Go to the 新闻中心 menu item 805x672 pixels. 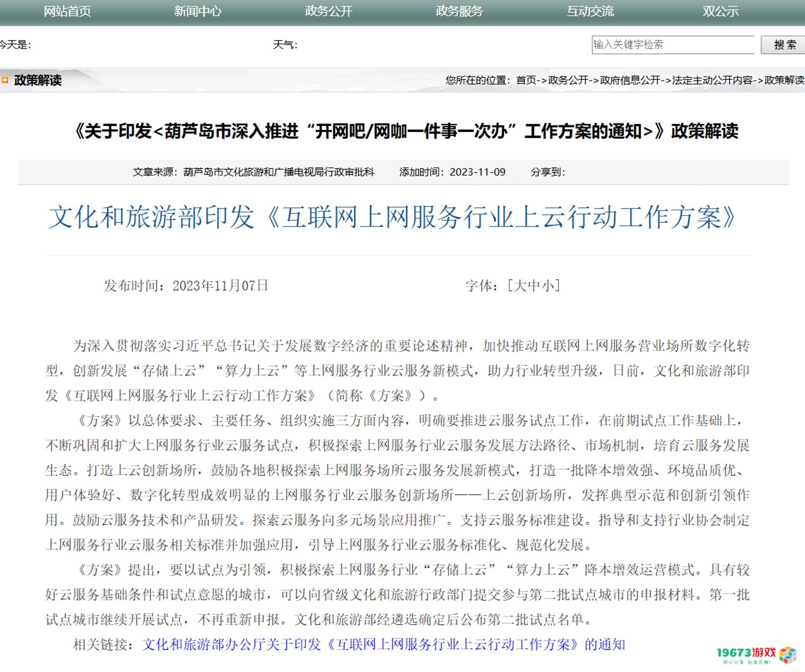coord(198,11)
